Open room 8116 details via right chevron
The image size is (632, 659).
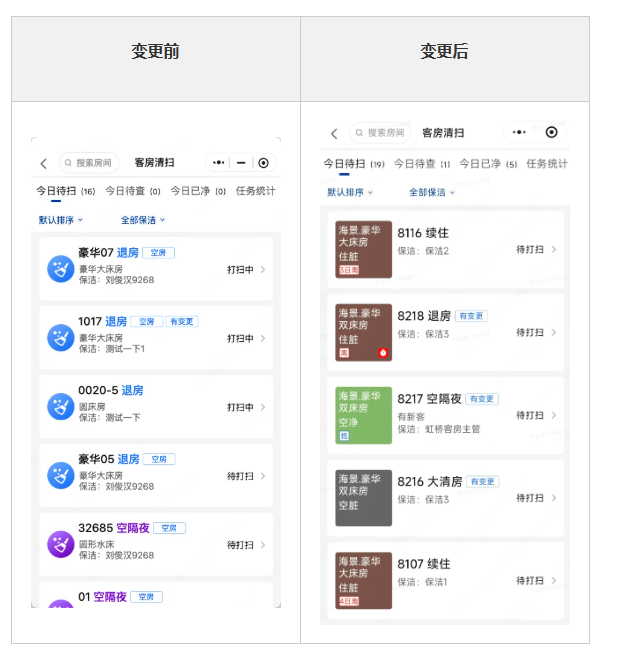(555, 250)
